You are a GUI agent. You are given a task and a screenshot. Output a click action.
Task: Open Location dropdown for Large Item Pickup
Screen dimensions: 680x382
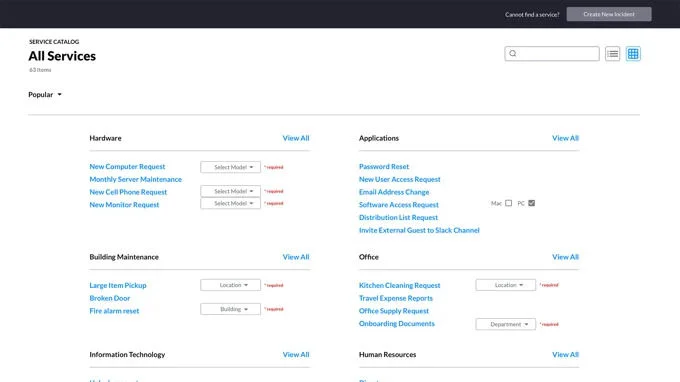[x=230, y=285]
